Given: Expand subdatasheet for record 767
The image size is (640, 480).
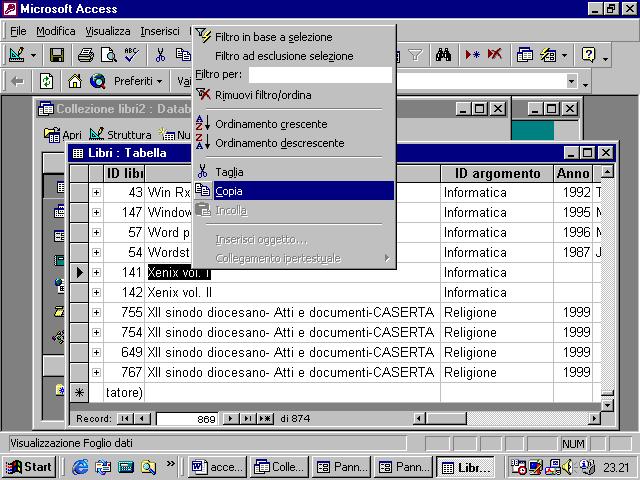Looking at the screenshot, I should click(96, 372).
